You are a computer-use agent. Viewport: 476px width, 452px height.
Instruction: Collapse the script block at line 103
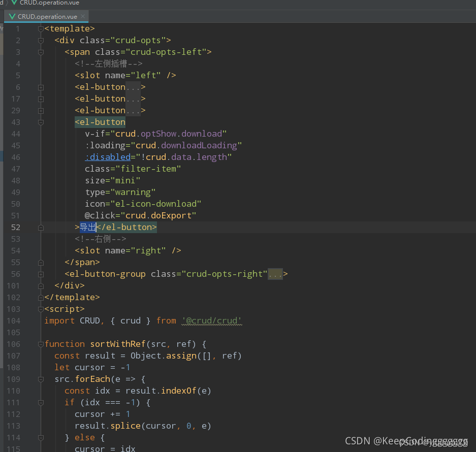[41, 309]
